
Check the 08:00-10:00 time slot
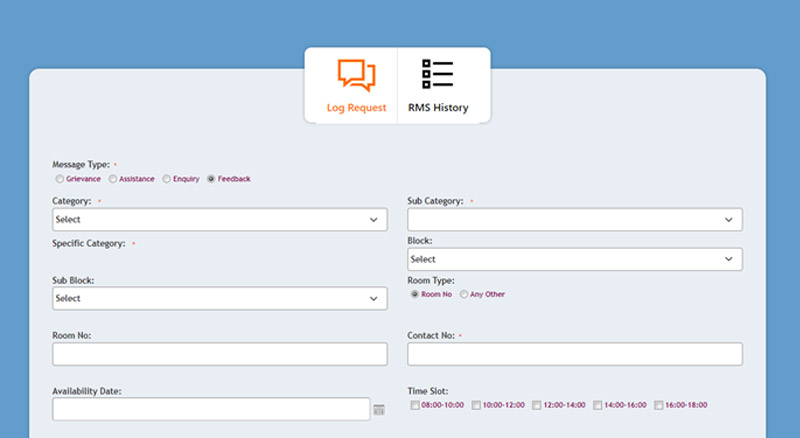(415, 405)
